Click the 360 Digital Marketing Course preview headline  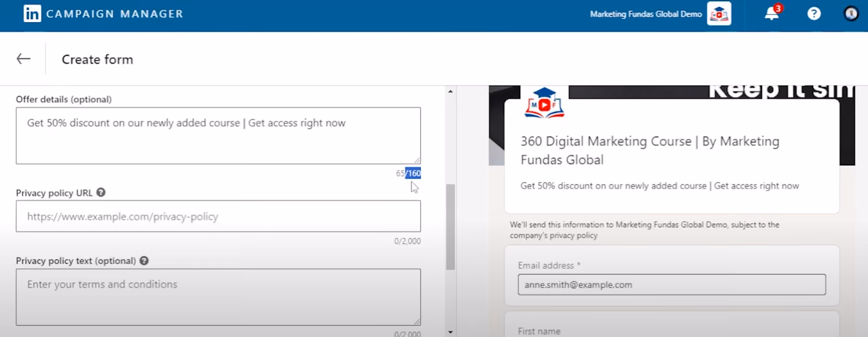(x=650, y=150)
